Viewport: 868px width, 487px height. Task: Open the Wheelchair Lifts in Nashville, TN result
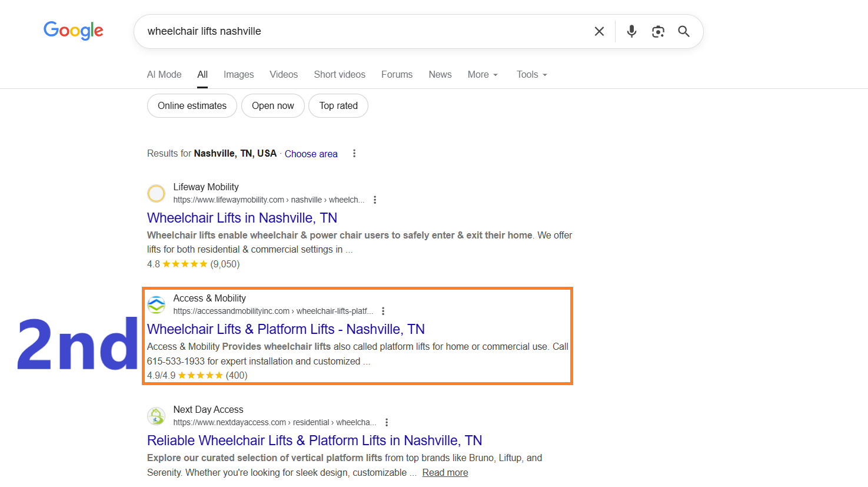pos(242,218)
